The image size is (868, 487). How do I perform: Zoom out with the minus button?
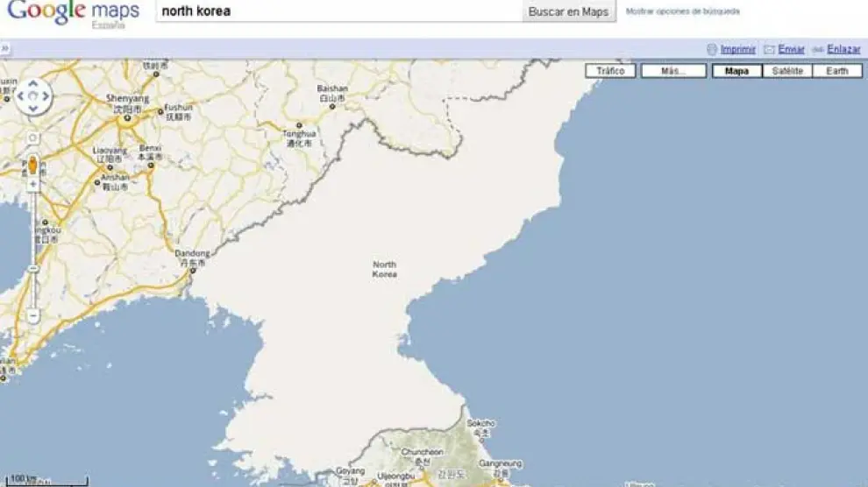coord(33,314)
